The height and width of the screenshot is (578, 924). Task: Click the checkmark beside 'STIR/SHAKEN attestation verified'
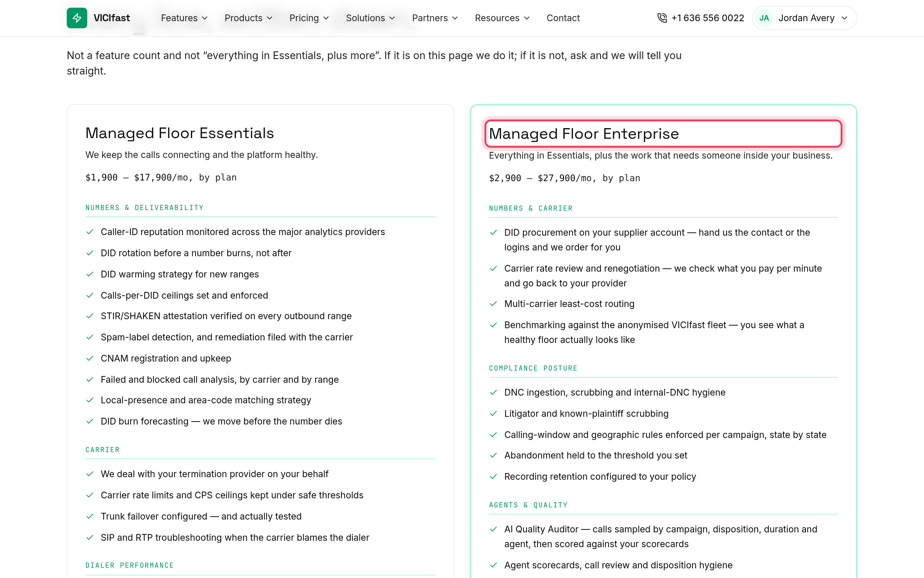tap(90, 316)
